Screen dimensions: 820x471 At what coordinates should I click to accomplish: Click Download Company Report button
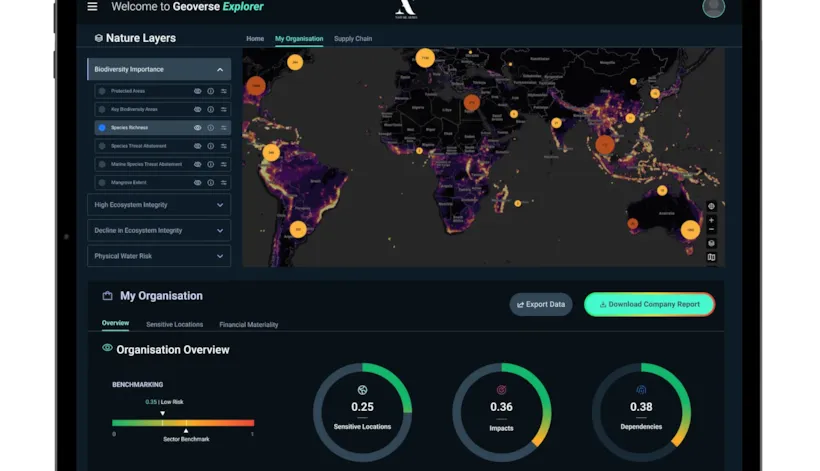coord(649,304)
